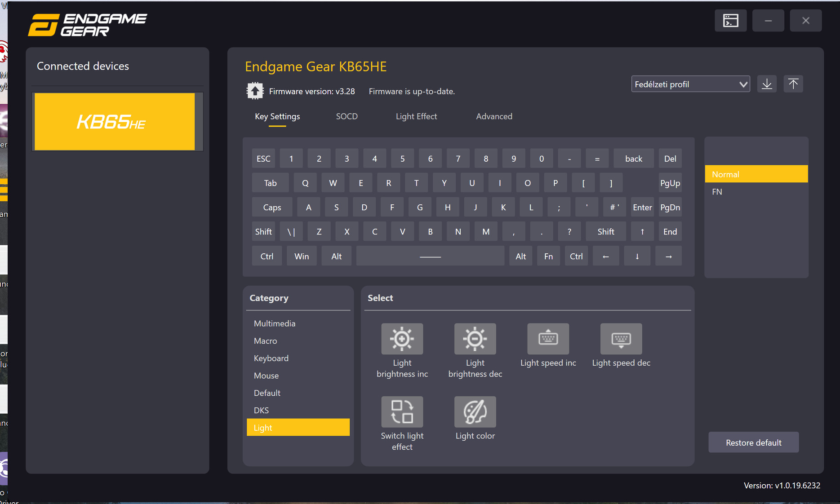Select the Fn key on the keyboard

pyautogui.click(x=548, y=256)
